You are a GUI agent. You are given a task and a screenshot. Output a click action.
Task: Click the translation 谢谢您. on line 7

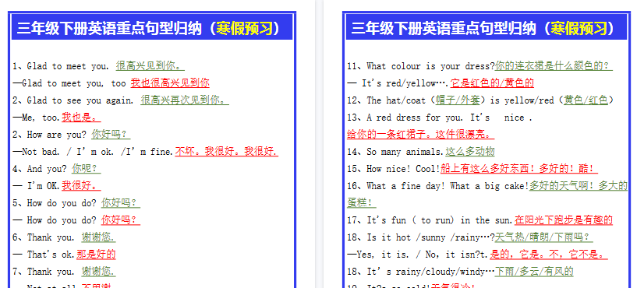(98, 272)
